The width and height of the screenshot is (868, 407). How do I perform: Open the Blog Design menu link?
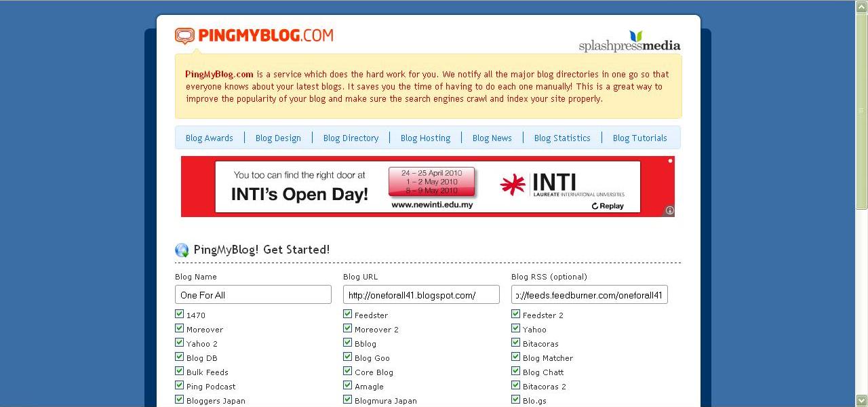278,138
